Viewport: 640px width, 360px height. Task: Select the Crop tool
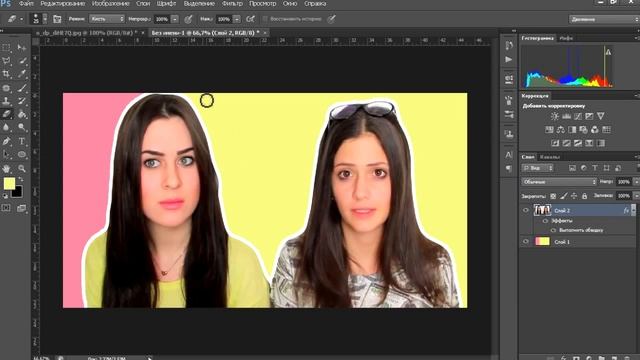(6, 74)
